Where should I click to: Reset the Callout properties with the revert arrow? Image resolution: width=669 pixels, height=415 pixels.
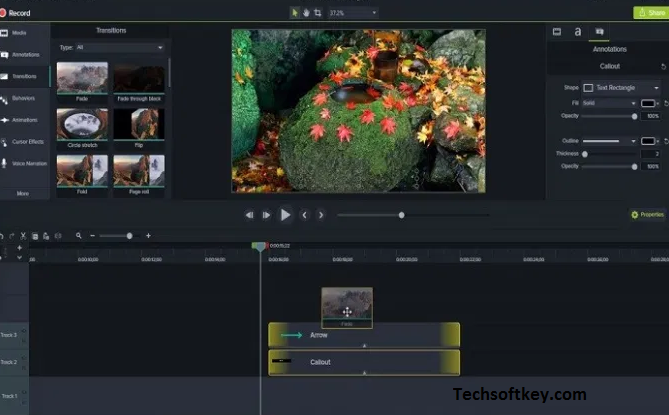663,67
